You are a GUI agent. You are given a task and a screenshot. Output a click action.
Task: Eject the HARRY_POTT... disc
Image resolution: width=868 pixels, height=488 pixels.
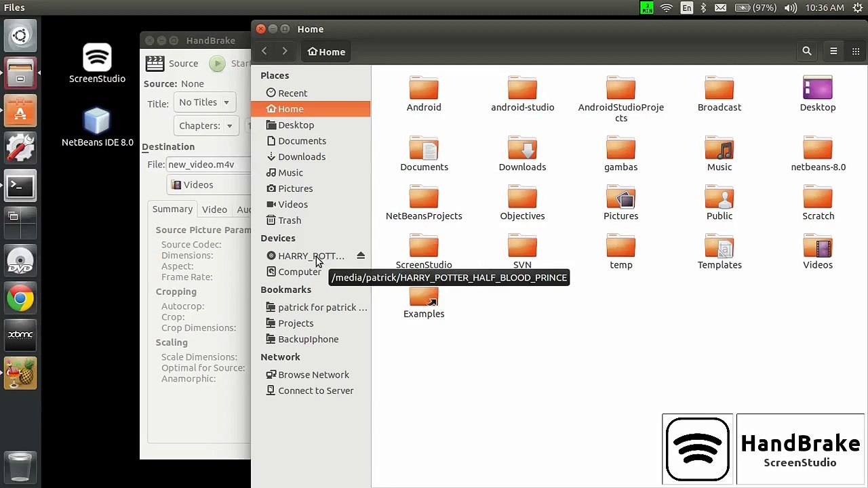tap(361, 256)
